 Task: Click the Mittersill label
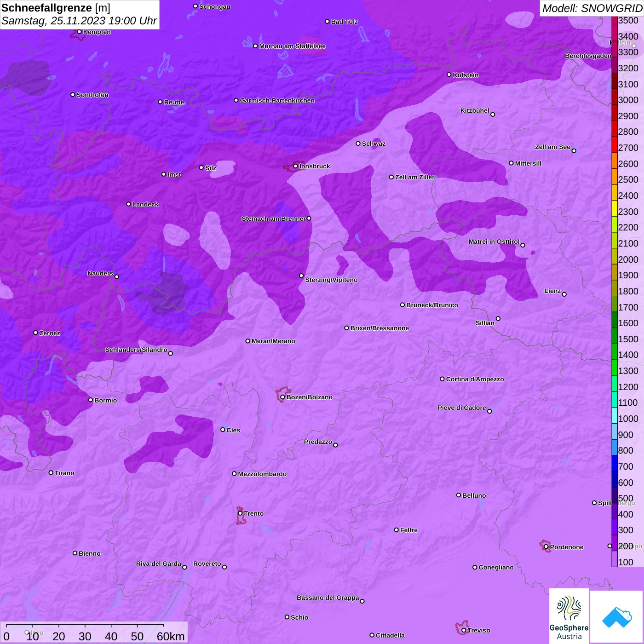(x=529, y=163)
